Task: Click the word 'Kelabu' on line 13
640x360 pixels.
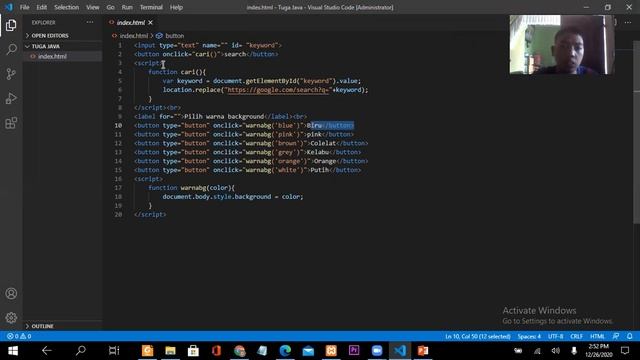Action: coord(318,152)
